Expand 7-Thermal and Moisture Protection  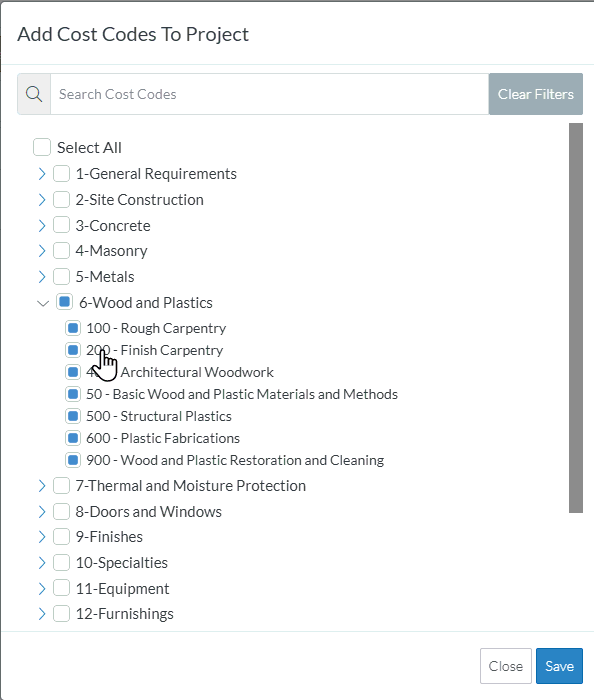coord(42,486)
